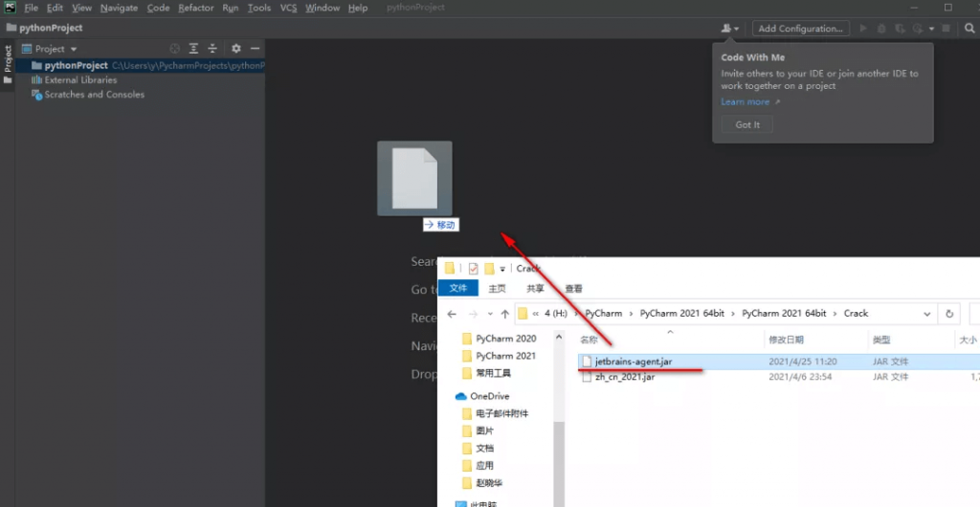Image resolution: width=980 pixels, height=507 pixels.
Task: Click Explorer Back arrow button
Action: tap(452, 314)
